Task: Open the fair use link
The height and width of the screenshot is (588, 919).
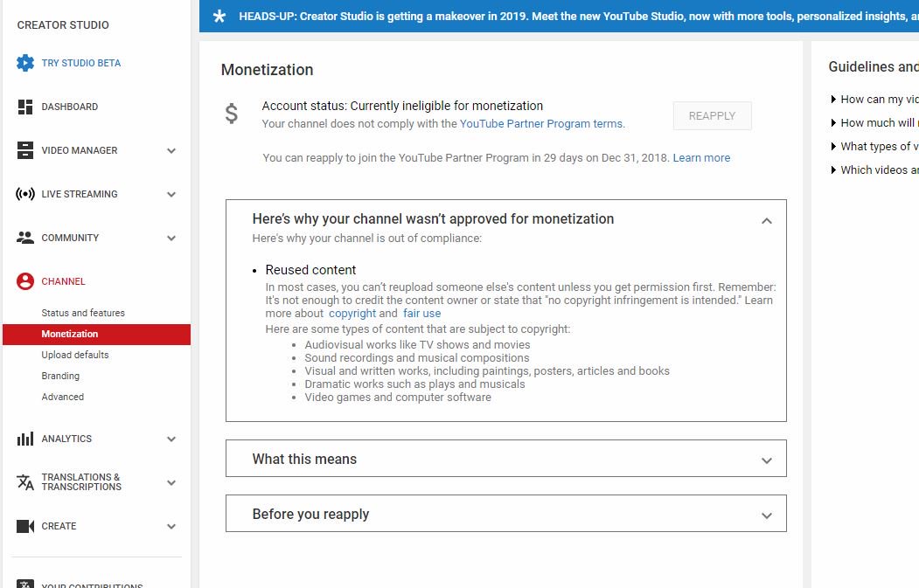Action: coord(421,314)
